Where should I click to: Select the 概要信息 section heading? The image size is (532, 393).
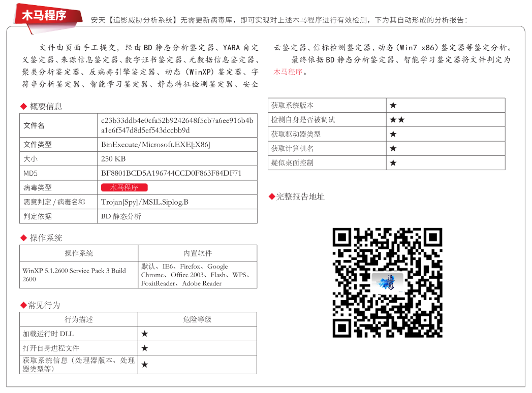[x=46, y=107]
